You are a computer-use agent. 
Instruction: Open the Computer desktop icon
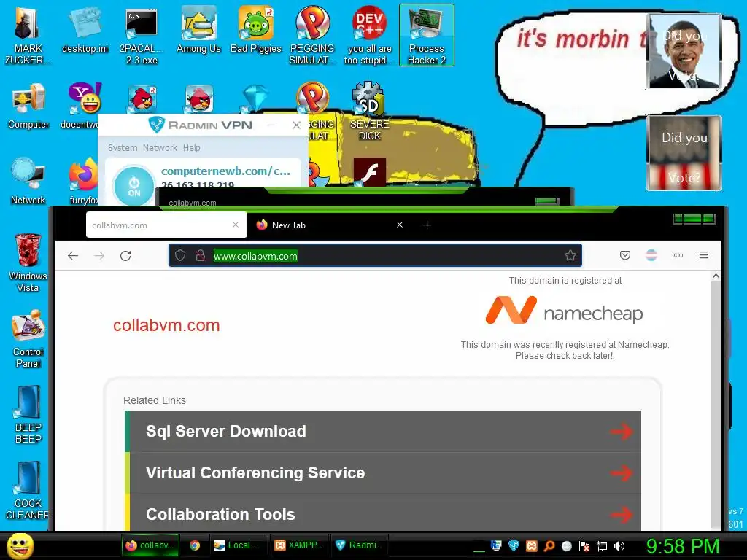[28, 106]
